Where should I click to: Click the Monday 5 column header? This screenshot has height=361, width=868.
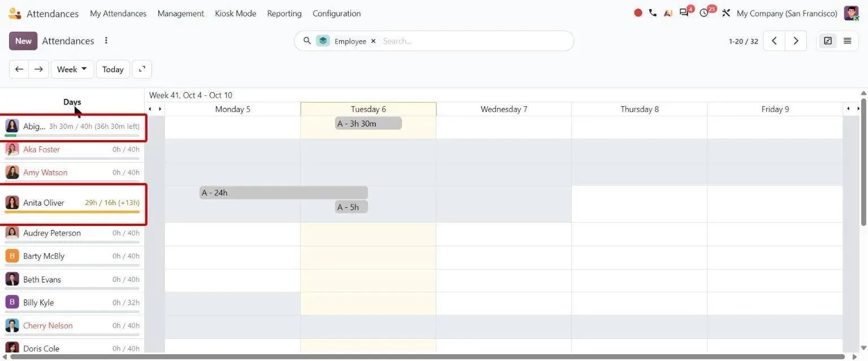tap(233, 109)
